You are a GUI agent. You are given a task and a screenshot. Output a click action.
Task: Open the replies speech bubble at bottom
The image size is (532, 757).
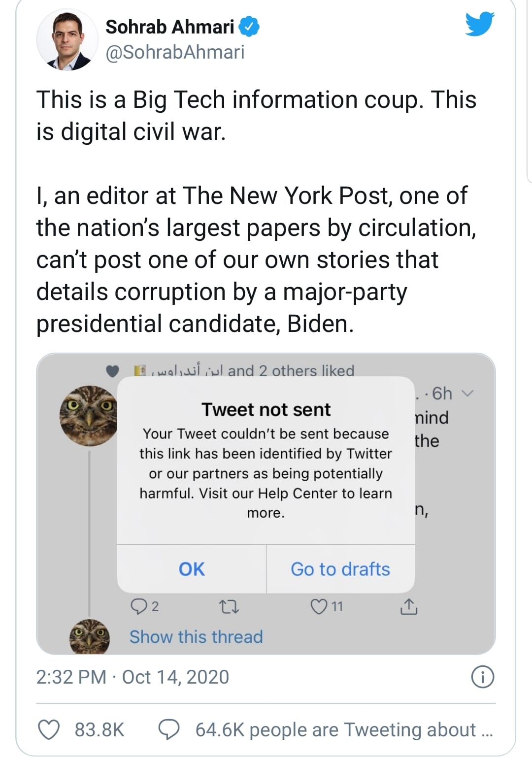tap(168, 729)
